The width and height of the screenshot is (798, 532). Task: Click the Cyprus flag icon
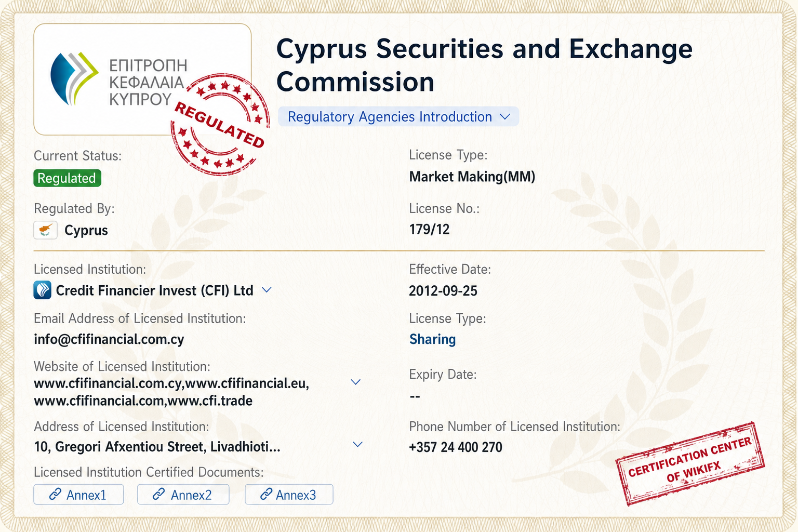coord(45,230)
